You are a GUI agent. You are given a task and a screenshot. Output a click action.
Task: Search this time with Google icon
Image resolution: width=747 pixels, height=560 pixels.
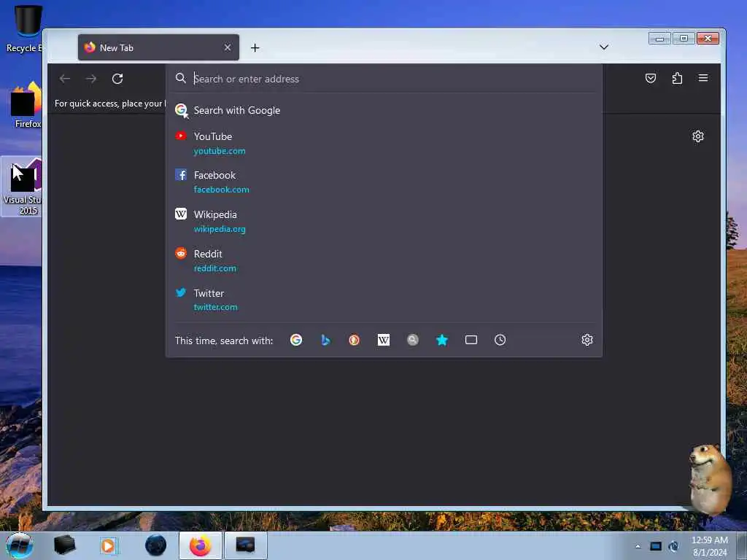point(296,340)
